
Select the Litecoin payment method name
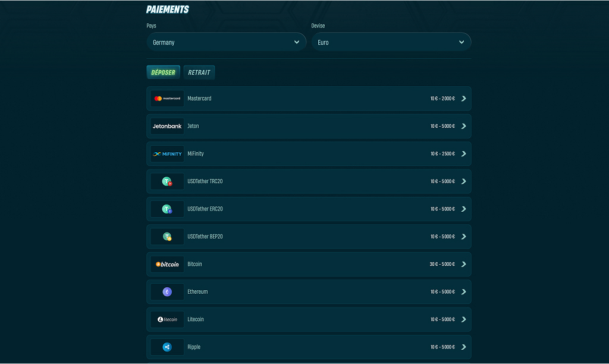[x=195, y=319]
